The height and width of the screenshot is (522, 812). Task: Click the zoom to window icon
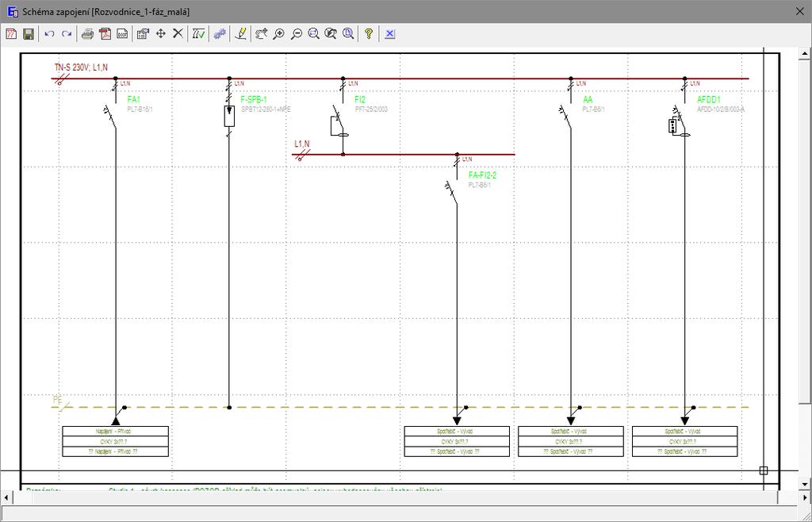click(x=313, y=33)
